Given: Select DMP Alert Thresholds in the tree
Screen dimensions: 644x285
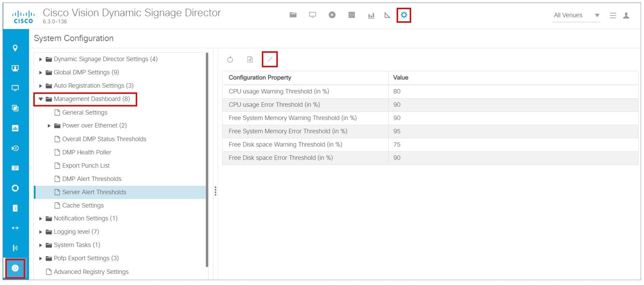Looking at the screenshot, I should click(x=92, y=179).
